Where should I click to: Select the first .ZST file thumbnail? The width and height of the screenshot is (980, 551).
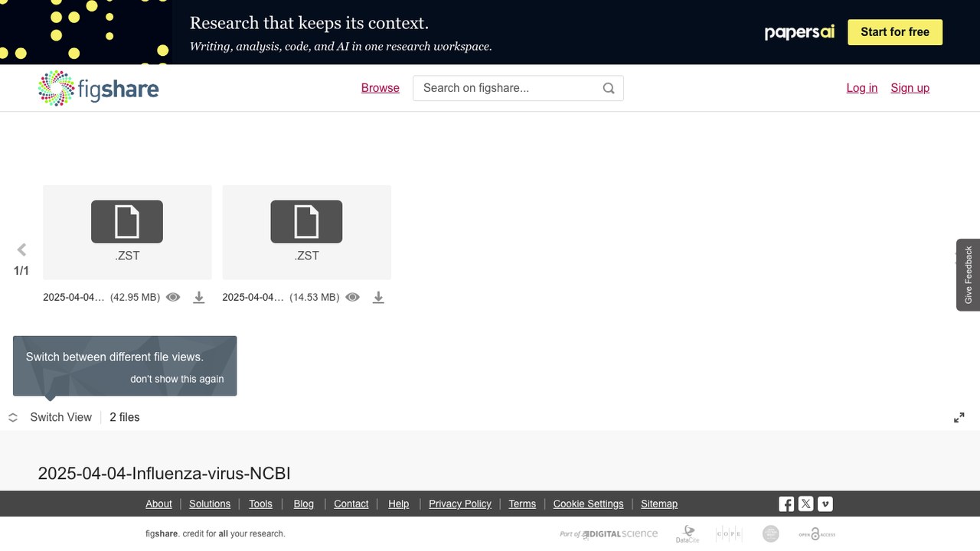(127, 232)
